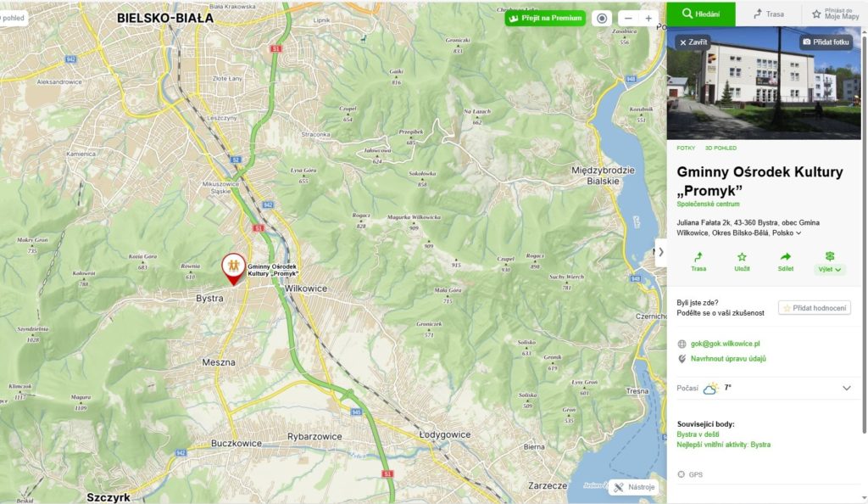The width and height of the screenshot is (868, 504).
Task: Save place with Uložit star icon
Action: pyautogui.click(x=742, y=261)
